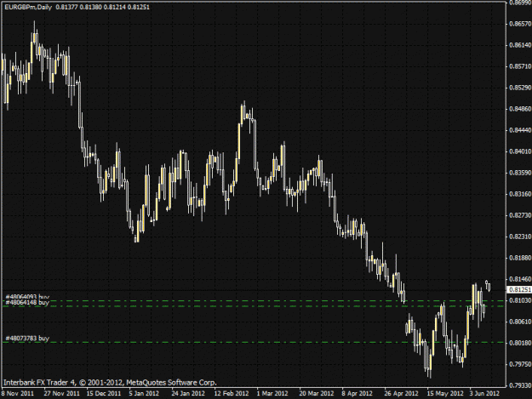This screenshot has height=399, width=532.
Task: Click the 15 May 2012 date label
Action: point(445,394)
